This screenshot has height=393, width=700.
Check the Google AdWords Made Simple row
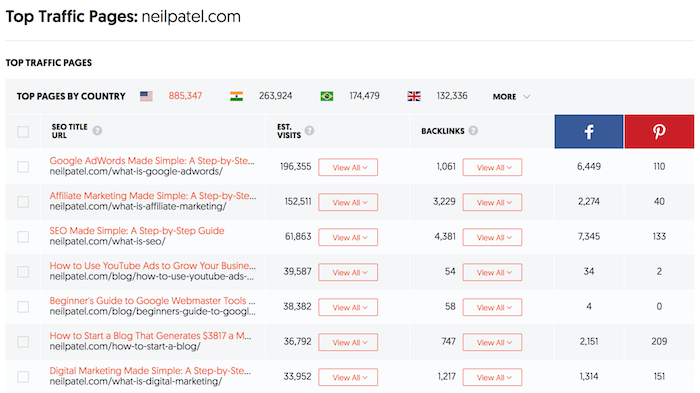[x=23, y=167]
